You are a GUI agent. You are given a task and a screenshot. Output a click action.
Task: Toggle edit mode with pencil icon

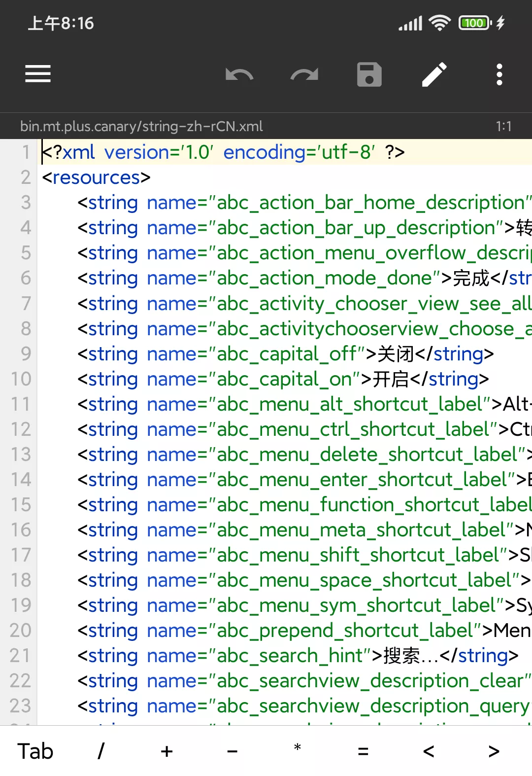434,75
